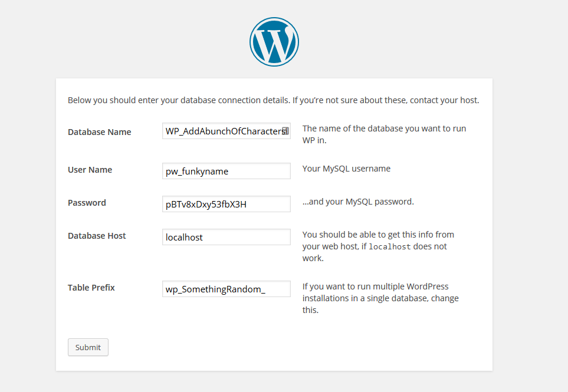Click into the User Name text box
568x392 pixels.
tap(226, 171)
